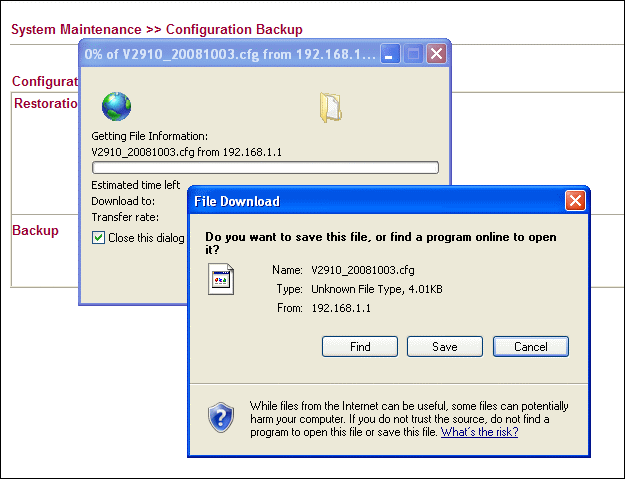Click the blue shield question mark icon

[221, 417]
